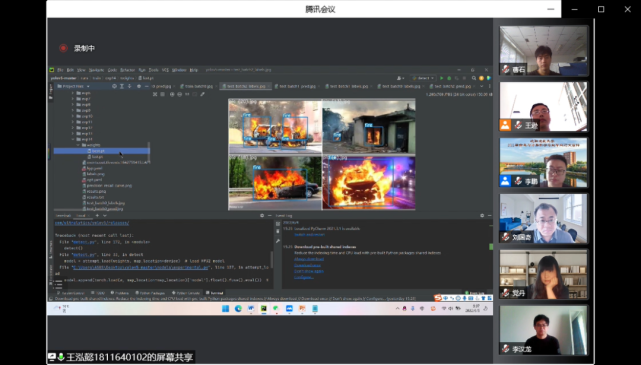Viewport: 641px width, 365px height.
Task: Click Tencent Meeting icon in shared taskbar
Action: point(289,309)
